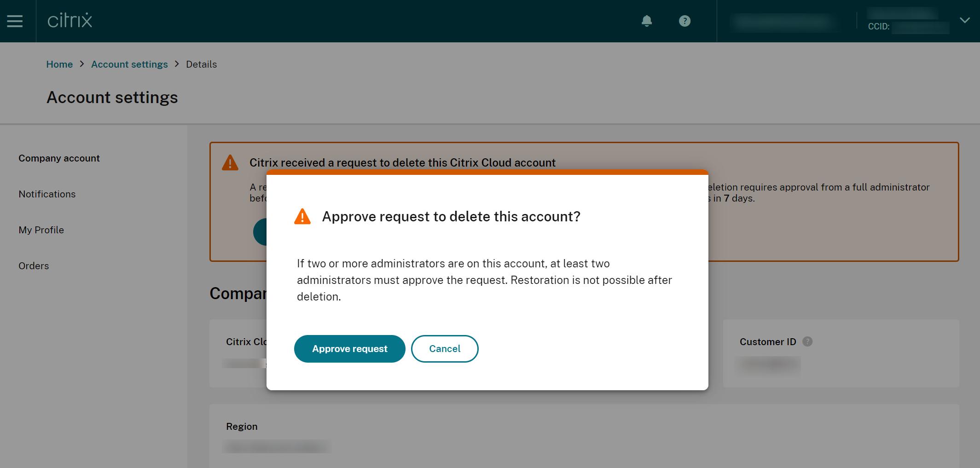Click the Details breadcrumb item
980x468 pixels.
click(x=201, y=64)
